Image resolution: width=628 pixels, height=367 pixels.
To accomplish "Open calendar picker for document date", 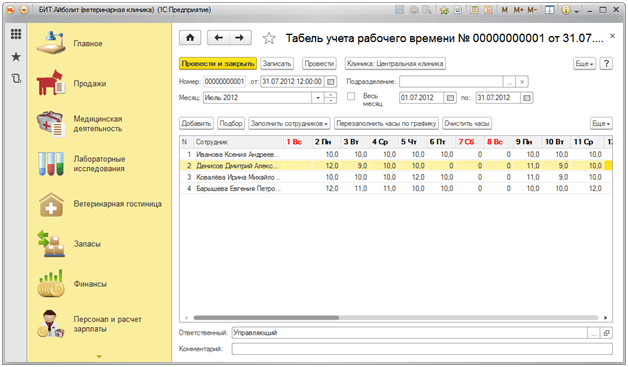I will coord(330,82).
